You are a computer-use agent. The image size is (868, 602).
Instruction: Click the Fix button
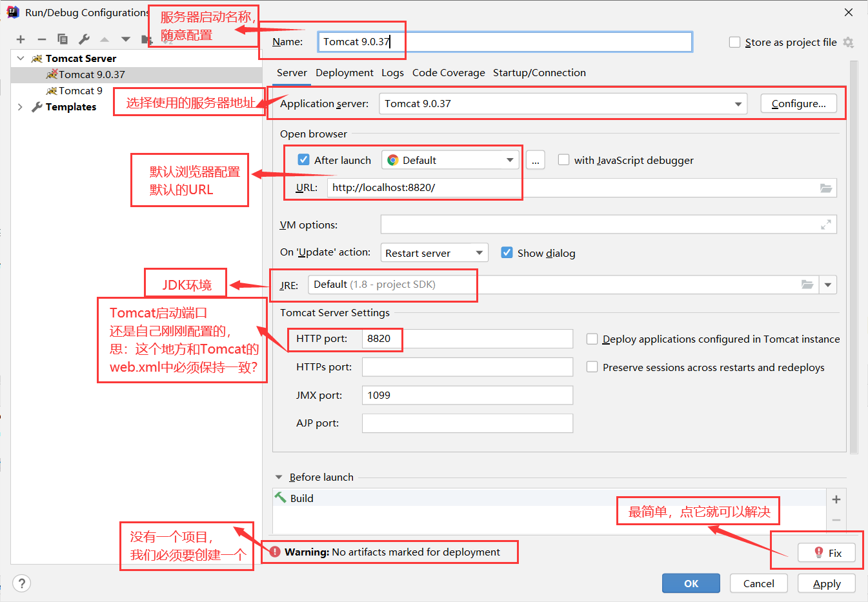(827, 553)
